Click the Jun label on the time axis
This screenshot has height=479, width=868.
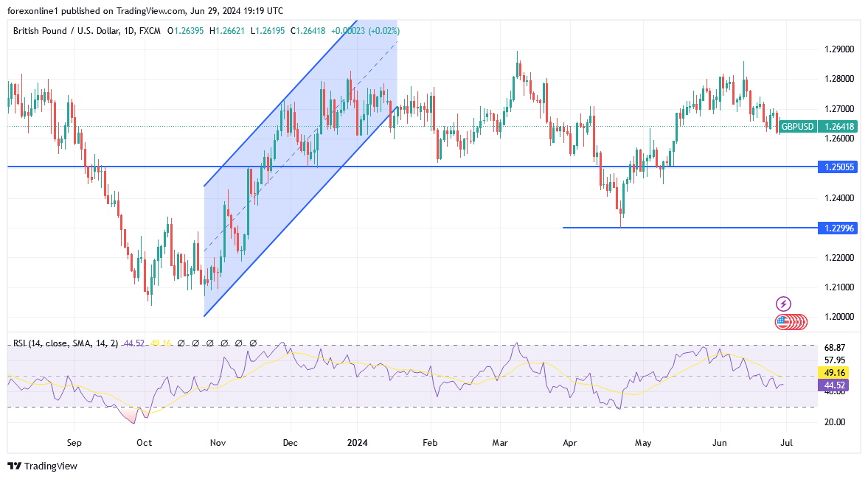click(719, 443)
